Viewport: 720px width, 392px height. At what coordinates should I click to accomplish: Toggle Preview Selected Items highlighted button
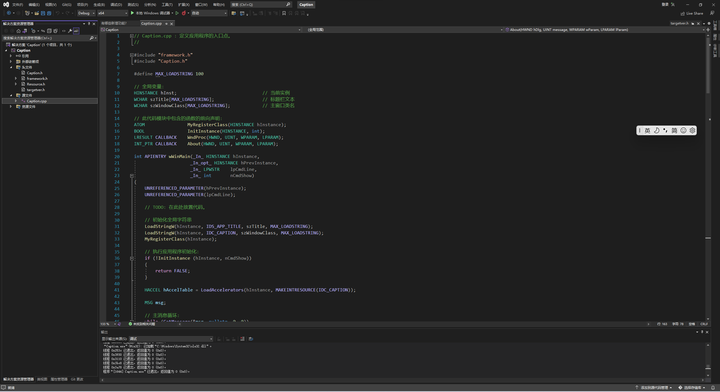[x=76, y=31]
